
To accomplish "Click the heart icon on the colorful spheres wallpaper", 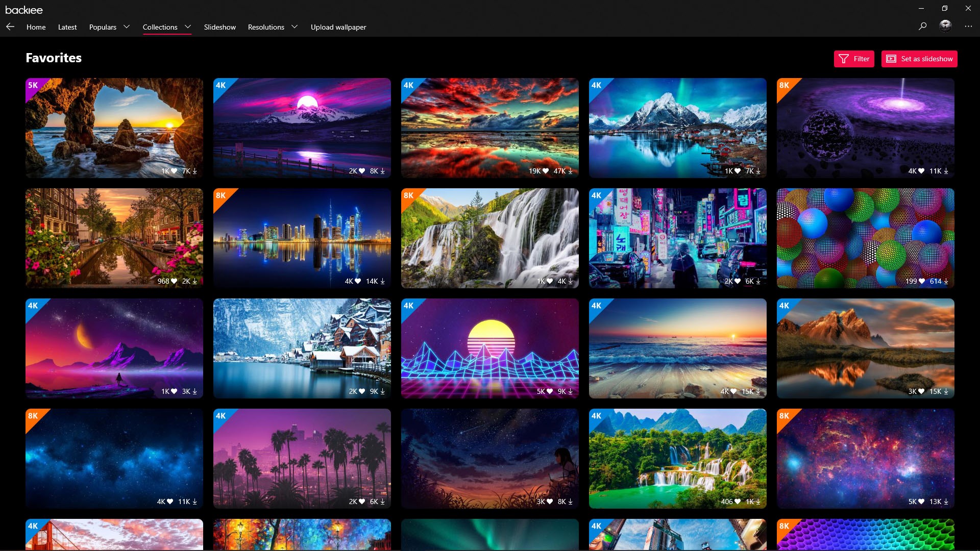I will (922, 282).
